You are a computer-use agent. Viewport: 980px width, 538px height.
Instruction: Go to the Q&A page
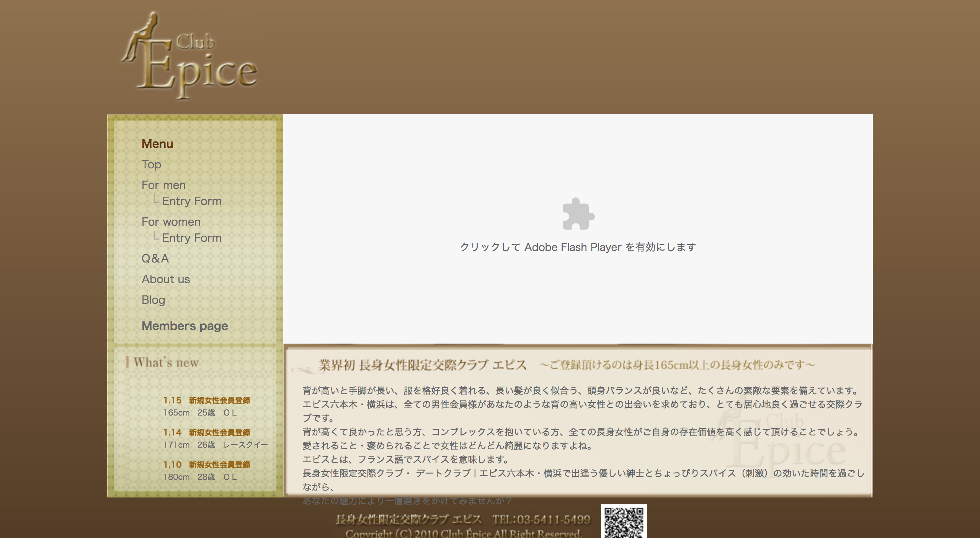pyautogui.click(x=155, y=259)
